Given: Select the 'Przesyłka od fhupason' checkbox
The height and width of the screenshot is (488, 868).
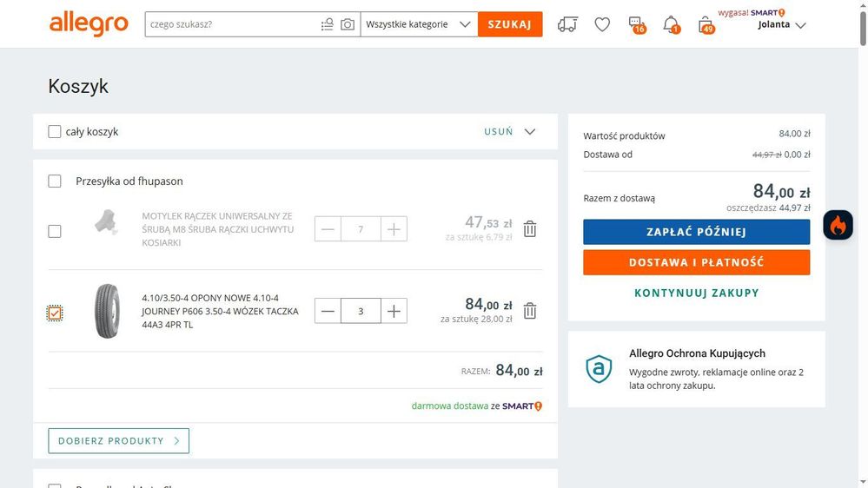Looking at the screenshot, I should 55,181.
